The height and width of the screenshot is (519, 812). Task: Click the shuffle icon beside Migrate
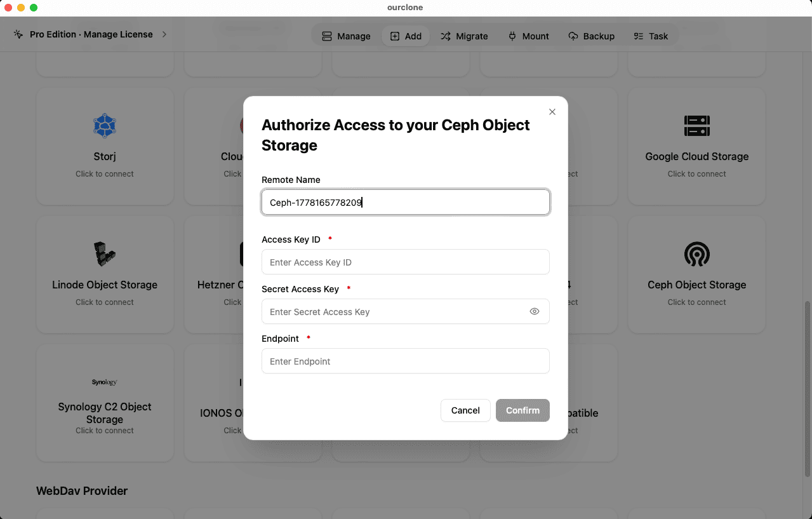(x=446, y=36)
